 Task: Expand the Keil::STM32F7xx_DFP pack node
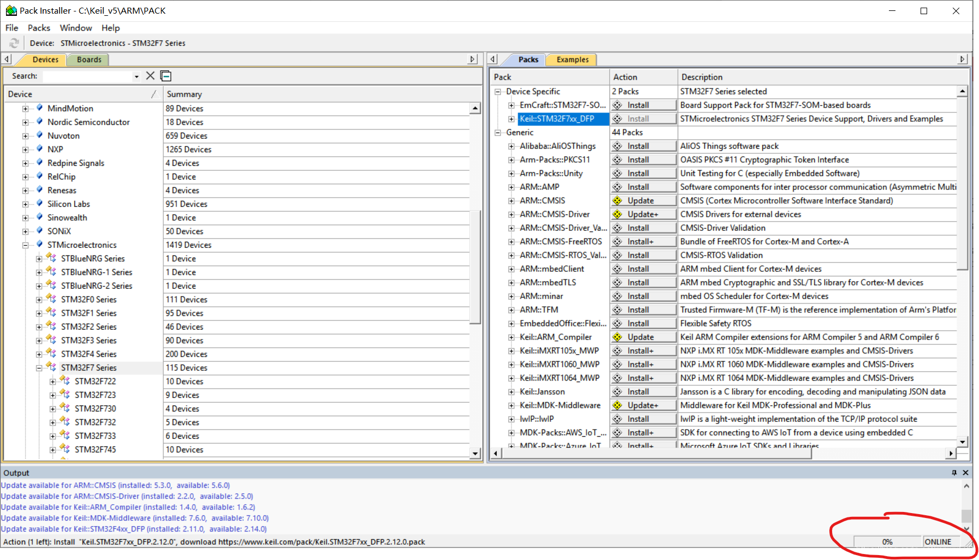(x=511, y=119)
